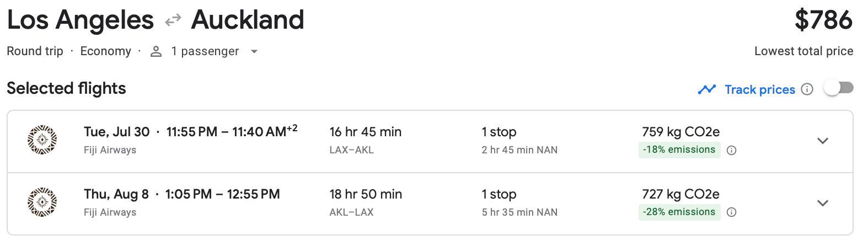The height and width of the screenshot is (246, 868).
Task: Click the Selected flights heading
Action: 66,88
